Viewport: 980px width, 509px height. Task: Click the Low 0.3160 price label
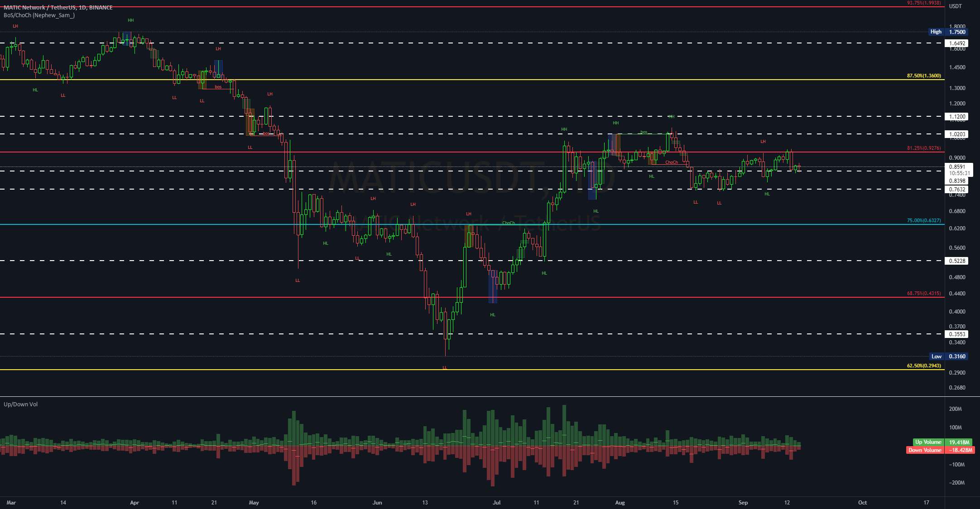(x=948, y=356)
